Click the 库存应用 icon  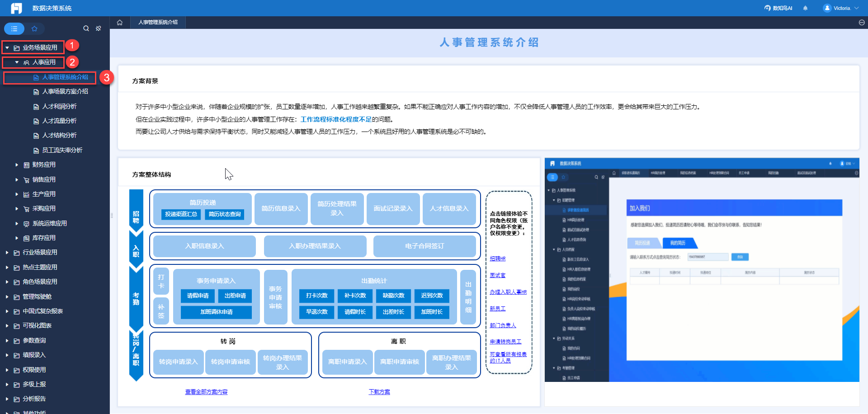point(26,238)
